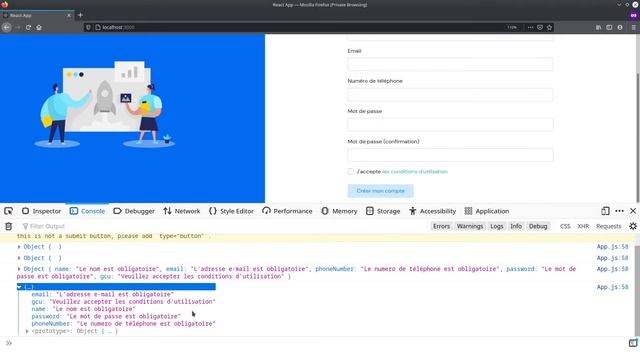Image resolution: width=640 pixels, height=360 pixels.
Task: Open the library icon in toolbar
Action: click(x=598, y=27)
